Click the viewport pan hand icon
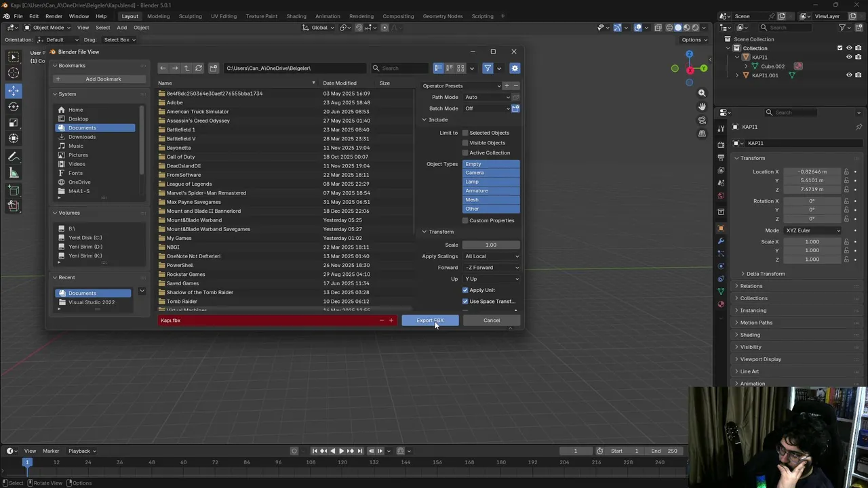The width and height of the screenshot is (868, 488). (702, 106)
